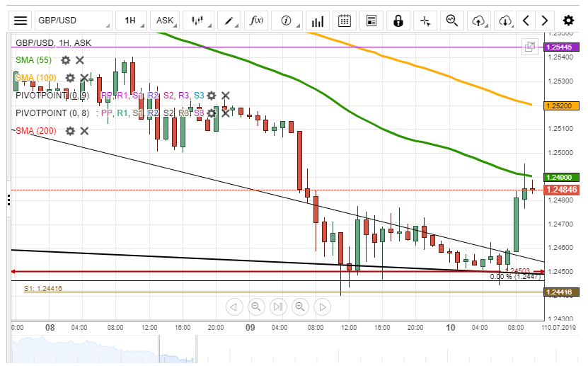Click the S1: 1.24416 pivot line text

point(43,288)
